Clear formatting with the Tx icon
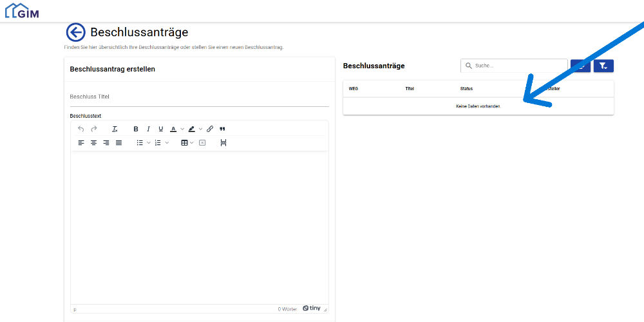The image size is (644, 322). click(x=115, y=129)
